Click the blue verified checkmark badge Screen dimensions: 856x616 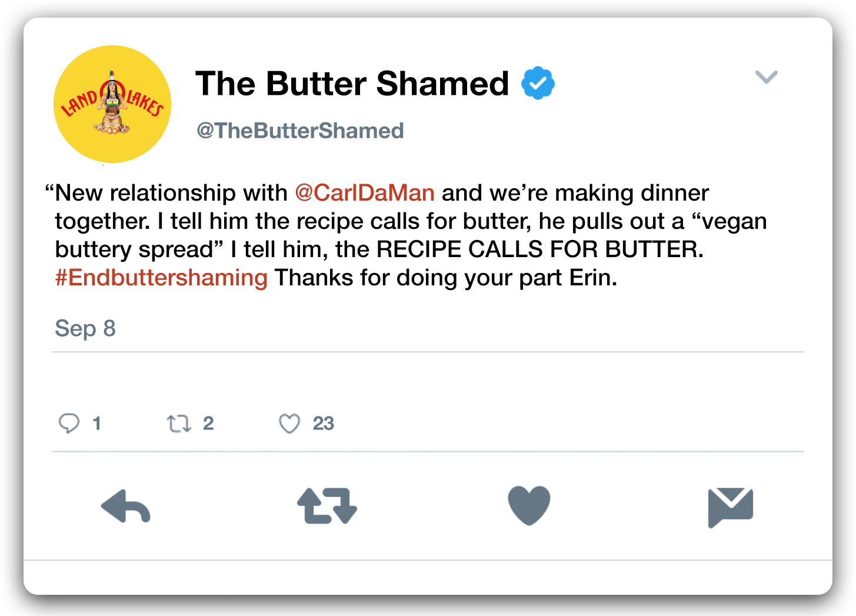point(538,83)
